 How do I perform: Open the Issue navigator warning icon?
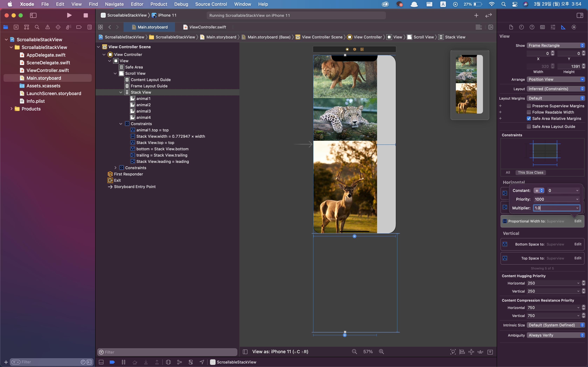(47, 27)
